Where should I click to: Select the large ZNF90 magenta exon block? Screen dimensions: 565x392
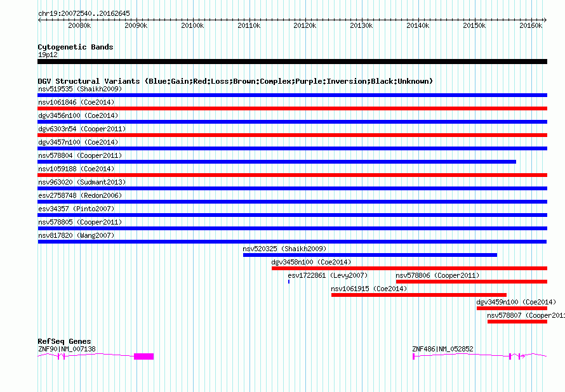point(143,356)
